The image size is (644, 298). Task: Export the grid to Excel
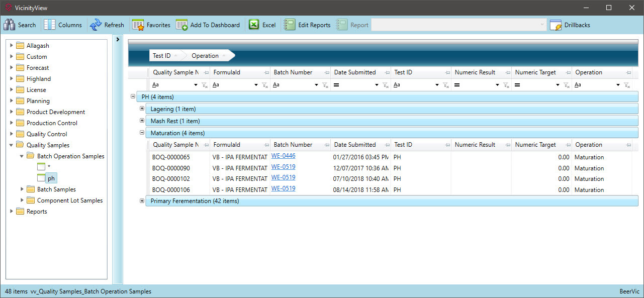coord(262,25)
